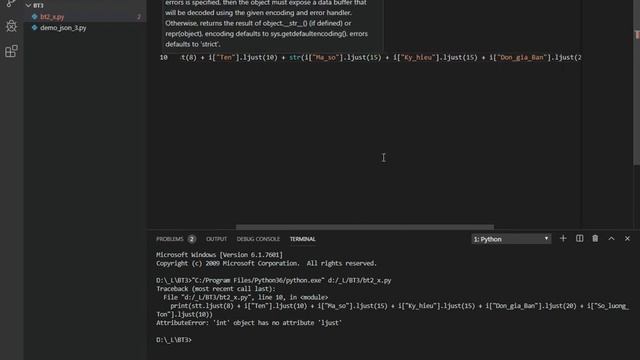
Task: Open demo_json_3.py file in explorer
Action: 63,28
